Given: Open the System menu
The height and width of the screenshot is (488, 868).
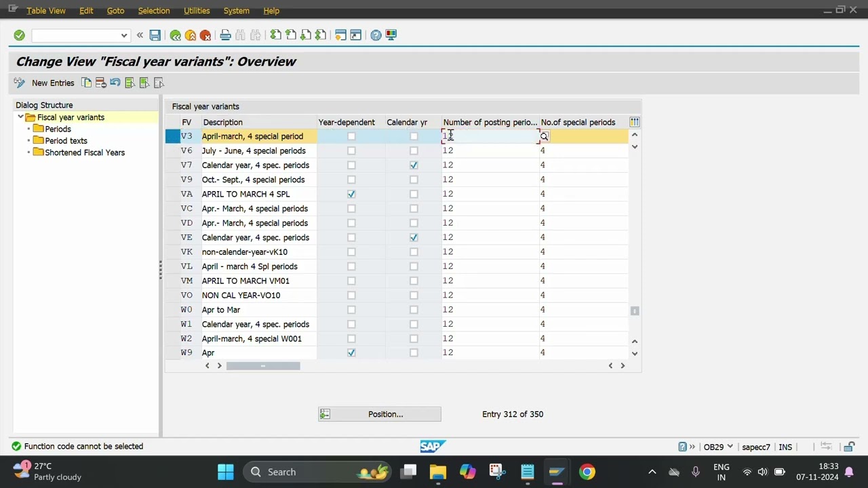Looking at the screenshot, I should tap(236, 11).
